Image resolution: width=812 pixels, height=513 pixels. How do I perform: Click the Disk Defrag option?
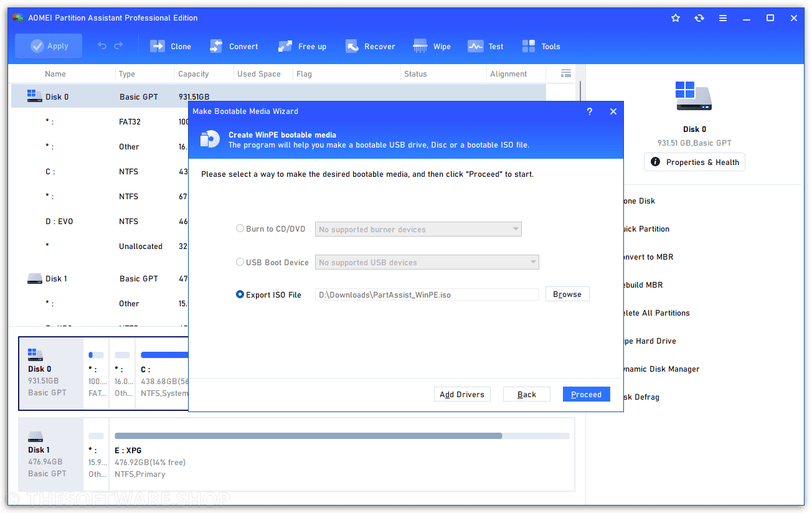click(x=641, y=397)
